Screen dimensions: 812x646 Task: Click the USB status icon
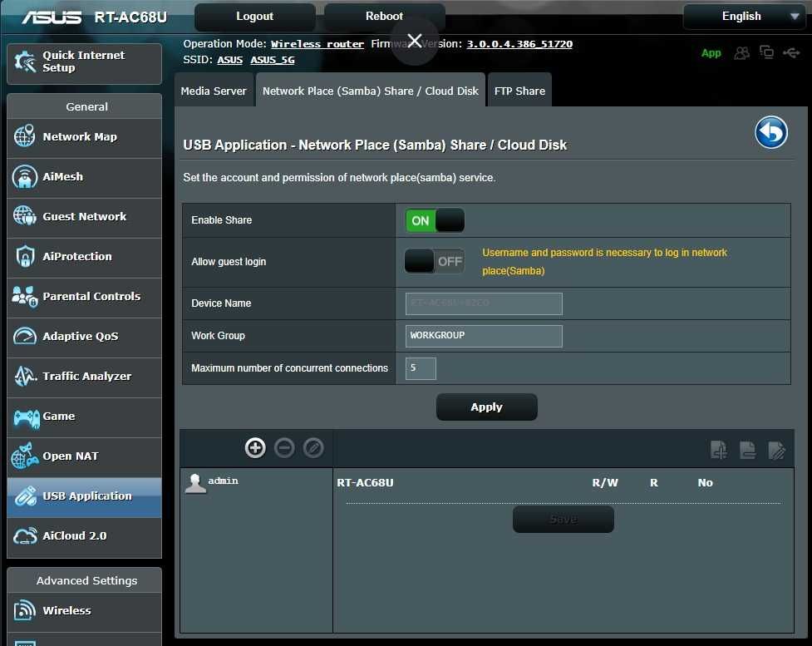[791, 52]
